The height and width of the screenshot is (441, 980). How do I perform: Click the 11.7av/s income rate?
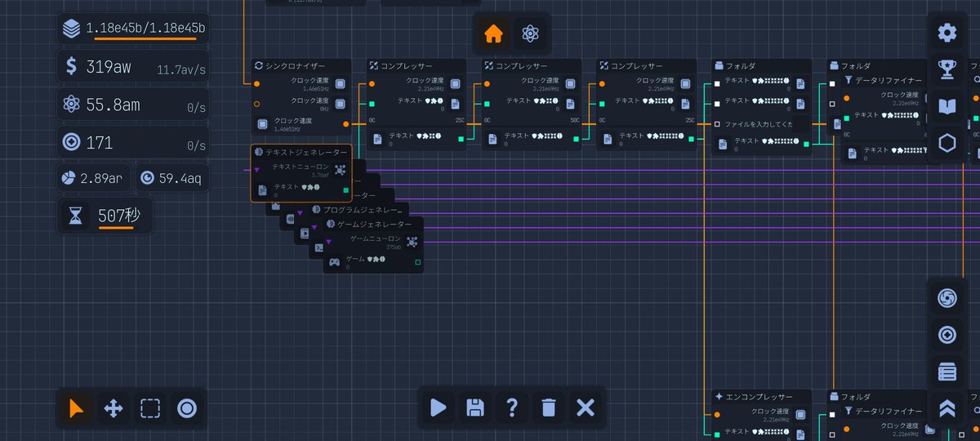[181, 70]
